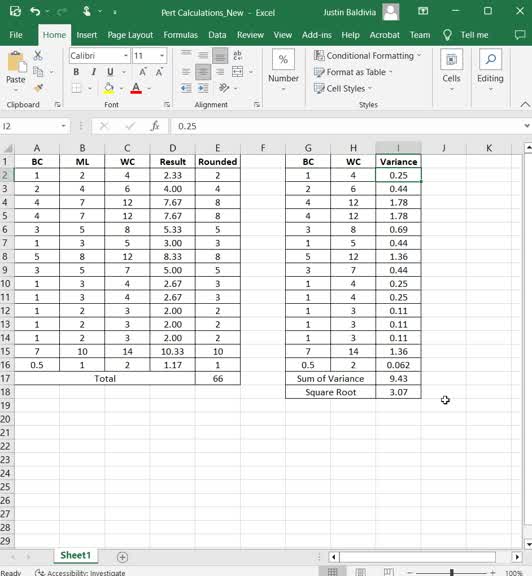This screenshot has height=576, width=532.
Task: Open font size 11 dropdown
Action: click(x=162, y=55)
